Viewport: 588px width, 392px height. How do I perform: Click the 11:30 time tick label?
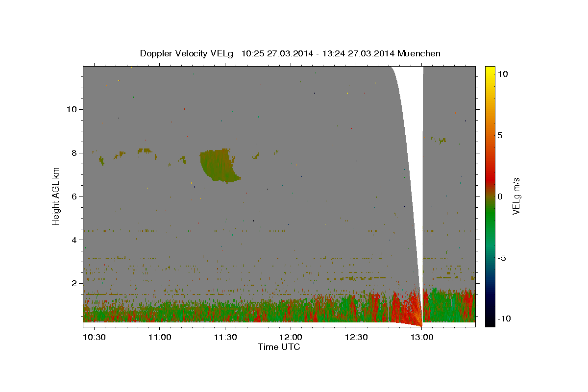[x=225, y=338]
